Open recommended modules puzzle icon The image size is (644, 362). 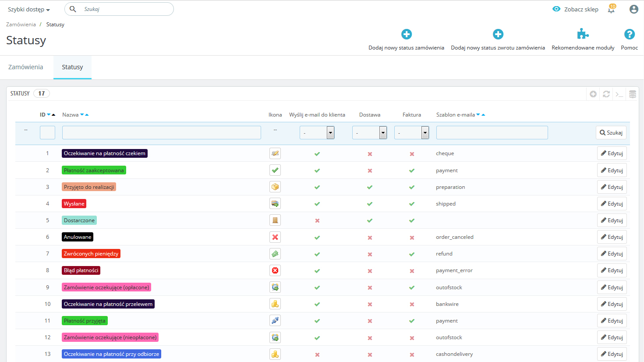coord(583,34)
